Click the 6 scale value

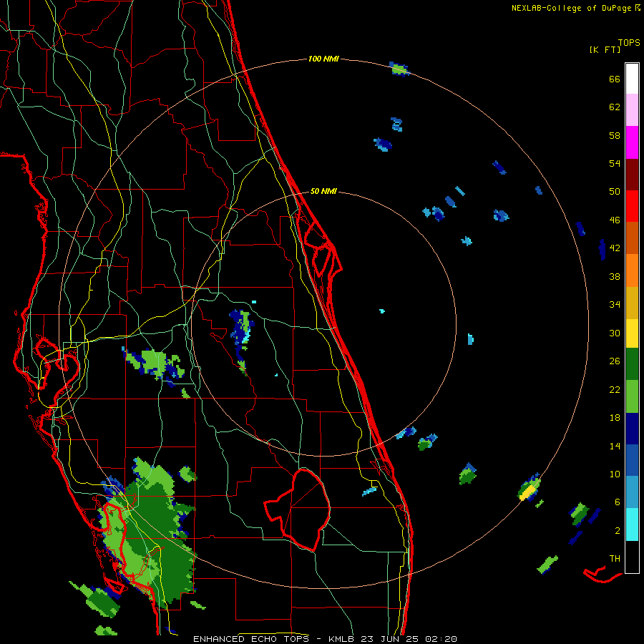click(618, 502)
